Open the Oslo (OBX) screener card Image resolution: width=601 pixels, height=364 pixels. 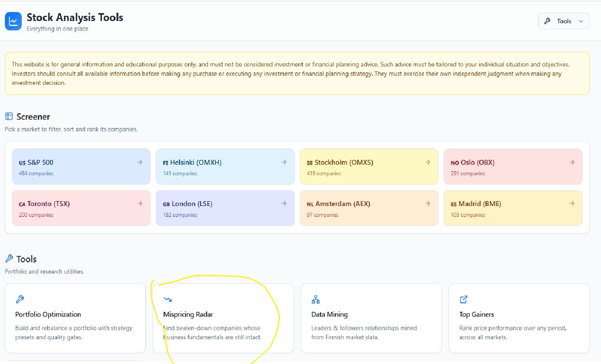[513, 167]
